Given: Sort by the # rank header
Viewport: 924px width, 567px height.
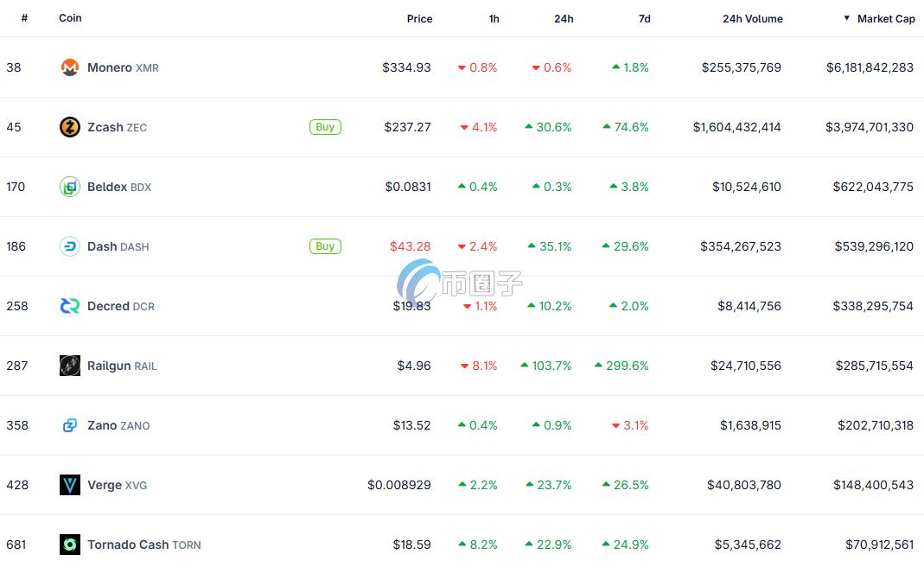Looking at the screenshot, I should tap(24, 18).
